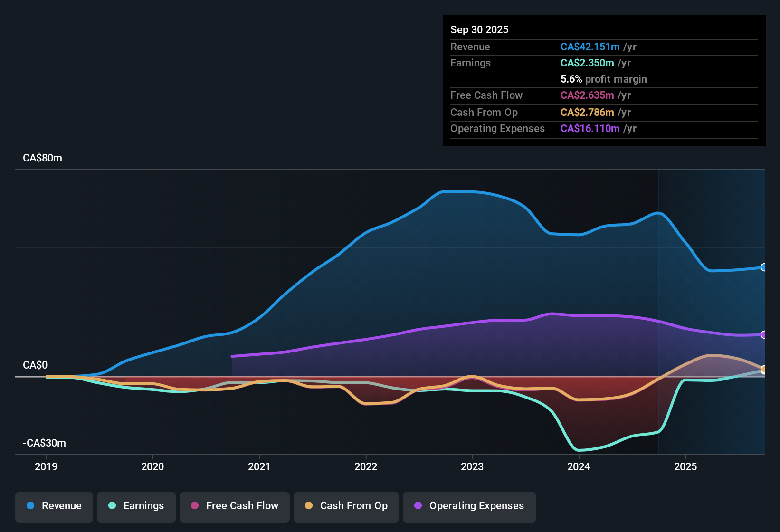The image size is (780, 532).
Task: Select the Revenue endpoint marker on the chart
Action: [763, 267]
